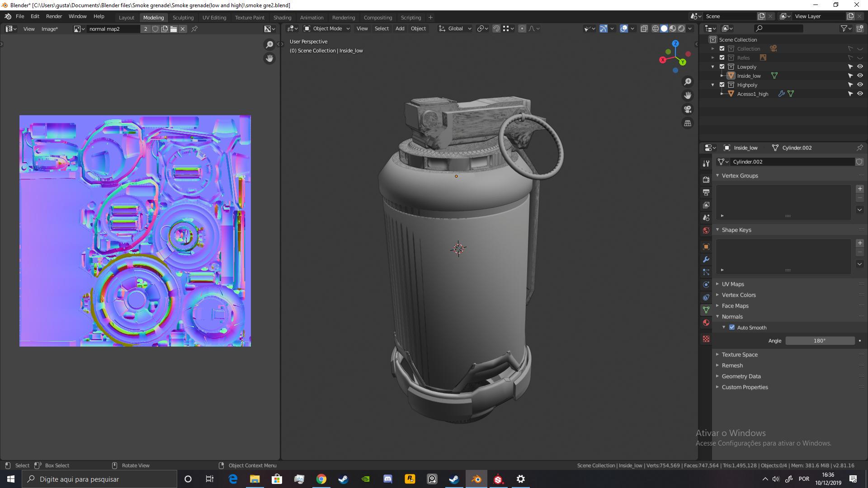The height and width of the screenshot is (488, 868).
Task: Adjust the Auto Smooth Angle 180° field
Action: 820,341
